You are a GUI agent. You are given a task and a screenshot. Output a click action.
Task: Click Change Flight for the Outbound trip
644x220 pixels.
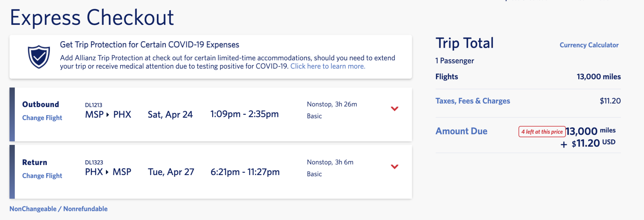(42, 118)
